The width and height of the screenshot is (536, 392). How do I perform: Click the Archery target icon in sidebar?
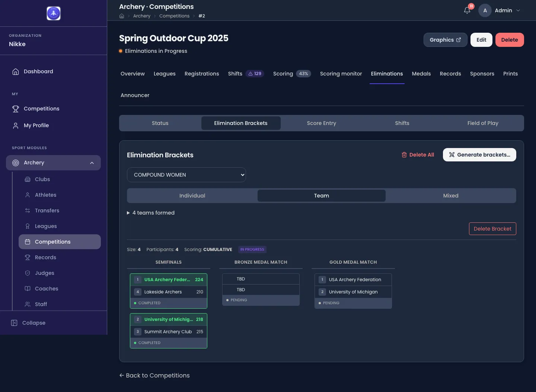pos(16,163)
